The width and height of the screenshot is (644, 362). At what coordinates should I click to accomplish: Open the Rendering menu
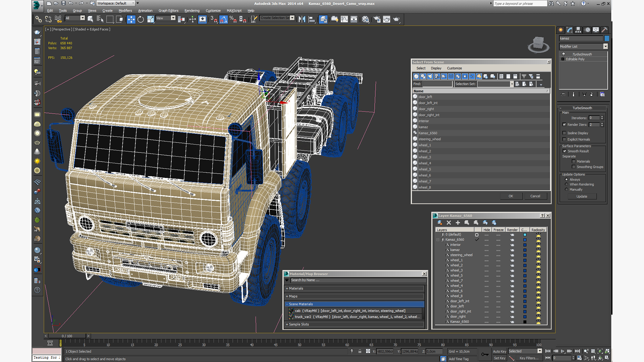click(x=192, y=11)
